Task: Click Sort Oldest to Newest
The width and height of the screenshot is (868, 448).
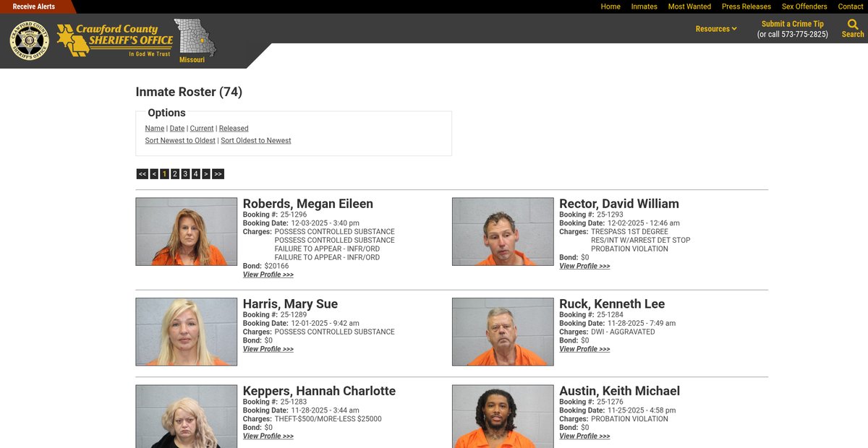Action: click(x=256, y=141)
